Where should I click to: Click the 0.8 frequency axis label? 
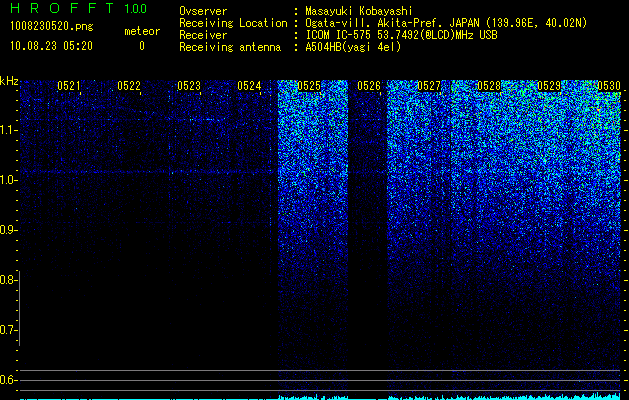tap(7, 280)
